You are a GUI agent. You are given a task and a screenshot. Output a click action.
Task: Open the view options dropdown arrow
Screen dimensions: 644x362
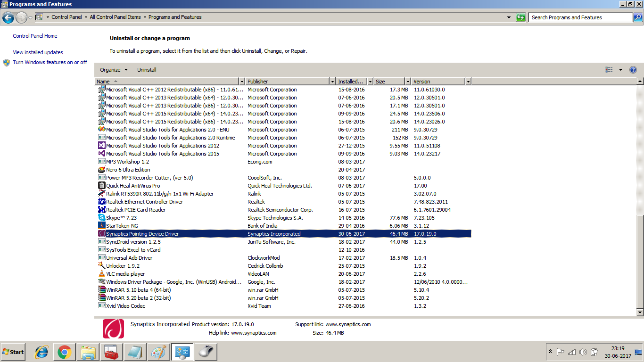(x=620, y=70)
